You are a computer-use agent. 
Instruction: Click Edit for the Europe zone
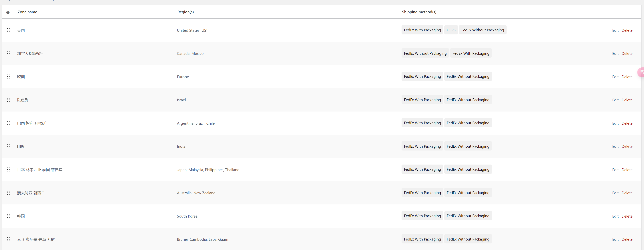point(615,77)
